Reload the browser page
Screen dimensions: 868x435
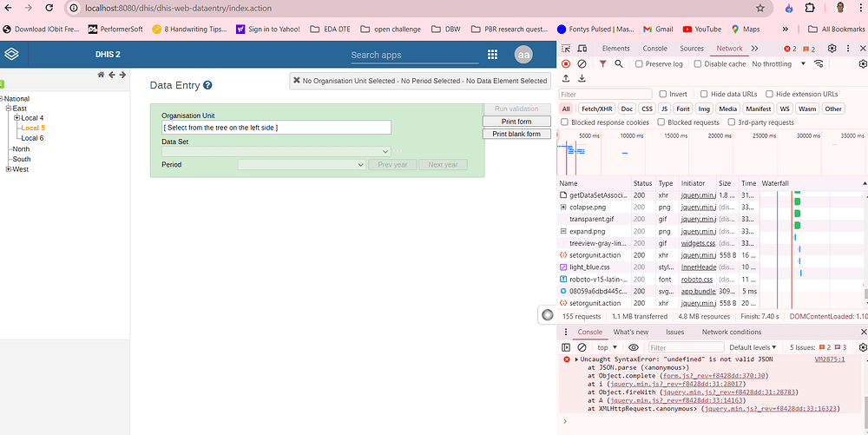(49, 9)
